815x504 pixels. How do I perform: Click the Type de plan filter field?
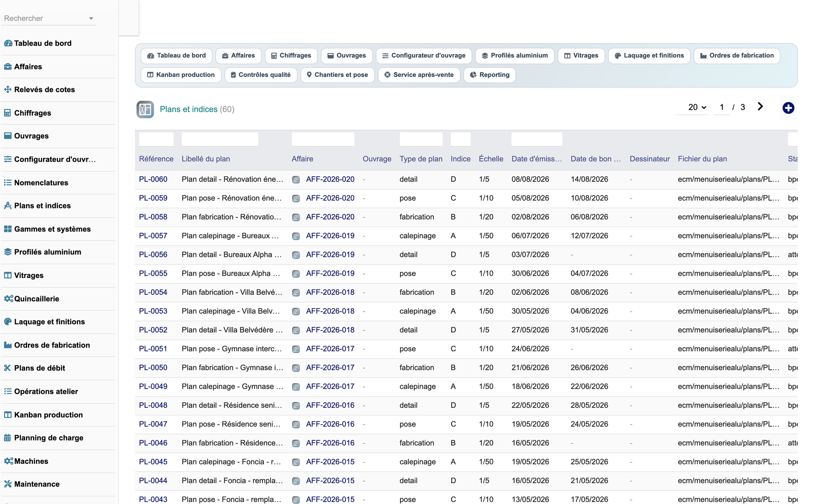coord(421,139)
